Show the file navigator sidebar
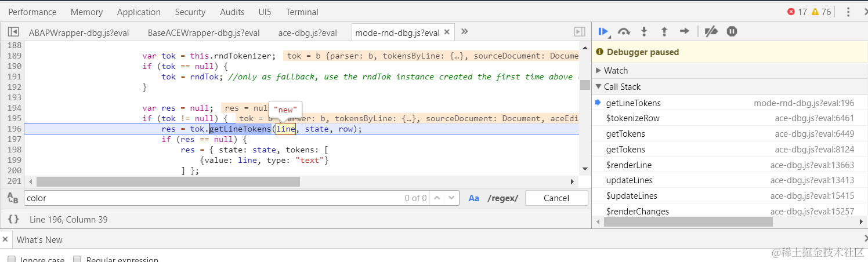The width and height of the screenshot is (868, 262). (13, 32)
